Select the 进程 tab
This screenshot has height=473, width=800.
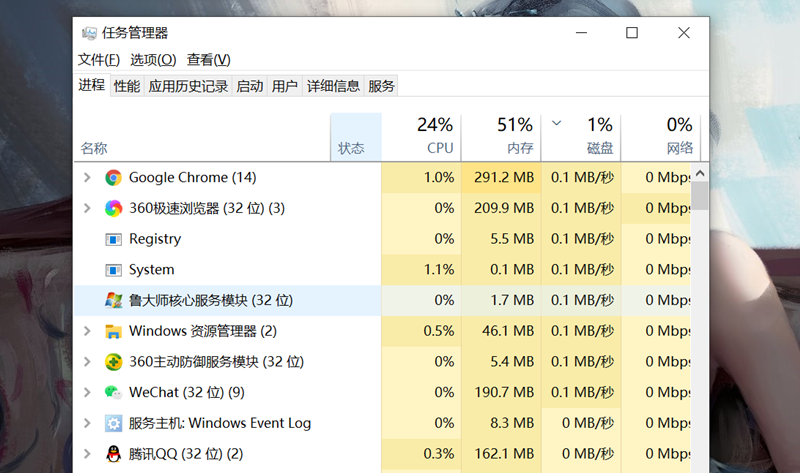click(x=92, y=85)
